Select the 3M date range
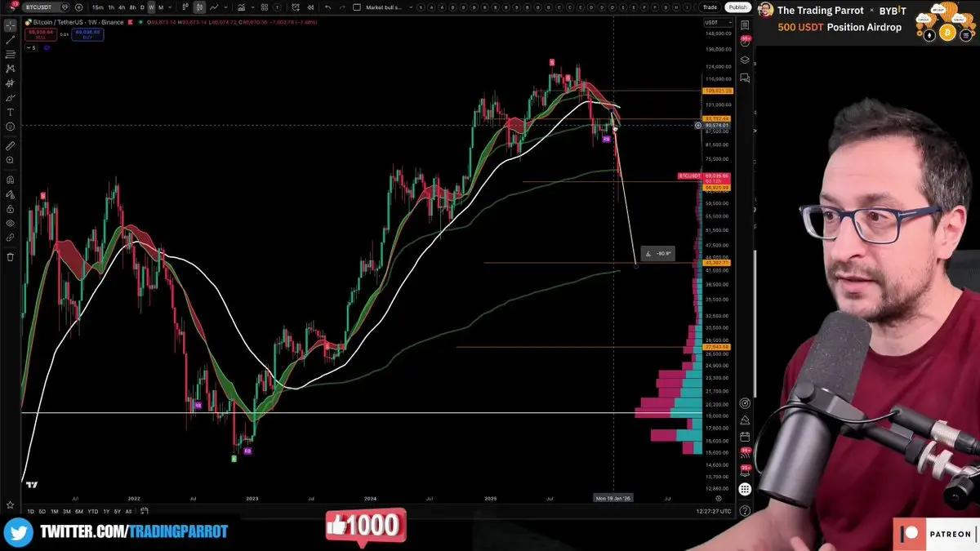 click(x=67, y=511)
